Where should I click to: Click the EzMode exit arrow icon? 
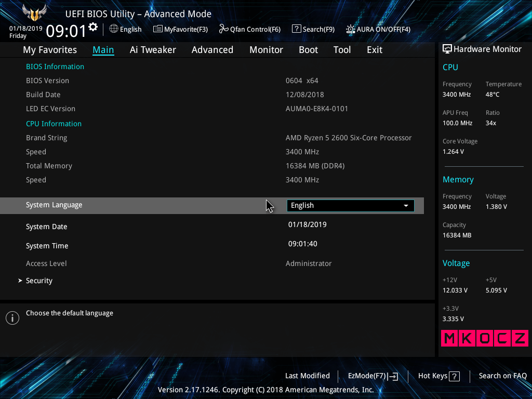coord(393,376)
